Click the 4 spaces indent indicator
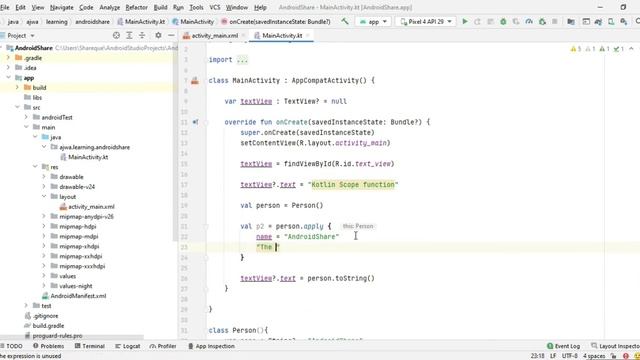This screenshot has height=360, width=640. (593, 356)
